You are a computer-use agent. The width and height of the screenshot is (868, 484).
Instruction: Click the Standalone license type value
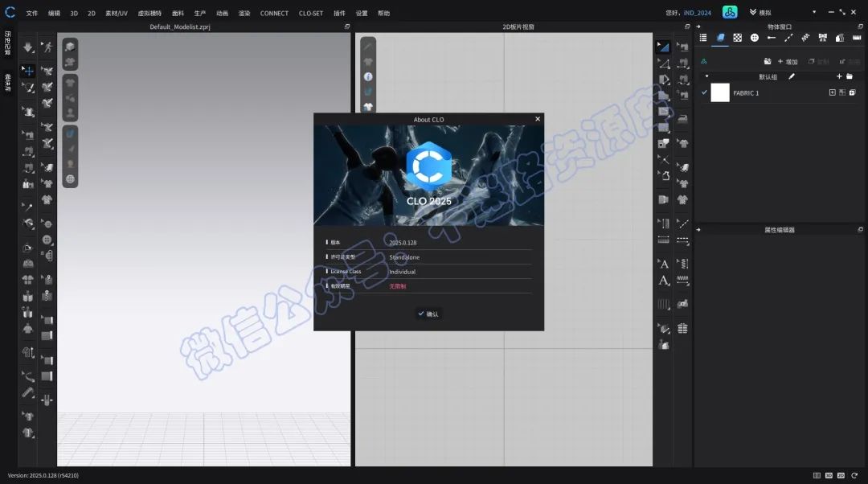[404, 257]
